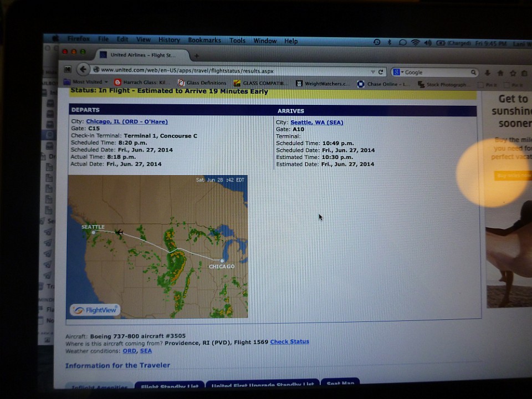Image resolution: width=532 pixels, height=399 pixels.
Task: Click the departure gate C15 text
Action: [94, 129]
